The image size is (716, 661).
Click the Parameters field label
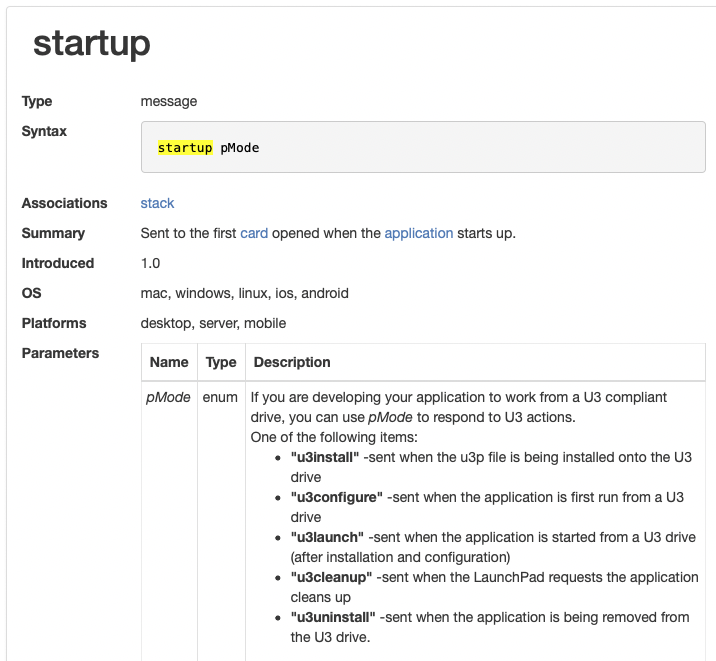pos(60,353)
